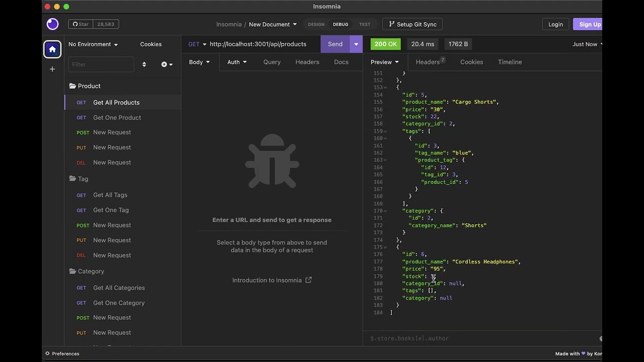Select the Get All Tags request
This screenshot has width=644, height=362.
coord(123,195)
